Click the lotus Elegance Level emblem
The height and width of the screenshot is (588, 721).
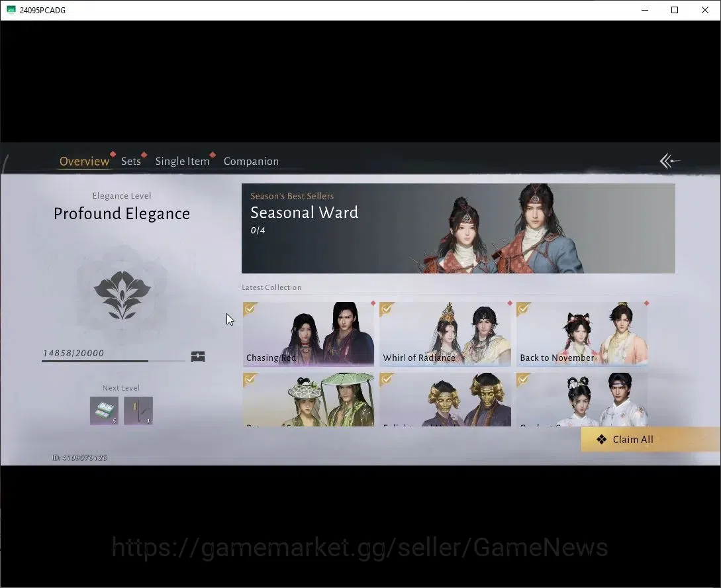pyautogui.click(x=122, y=295)
